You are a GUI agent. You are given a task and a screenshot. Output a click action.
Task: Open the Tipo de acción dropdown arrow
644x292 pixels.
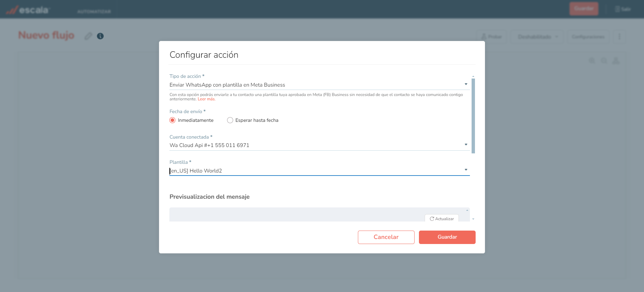click(466, 84)
